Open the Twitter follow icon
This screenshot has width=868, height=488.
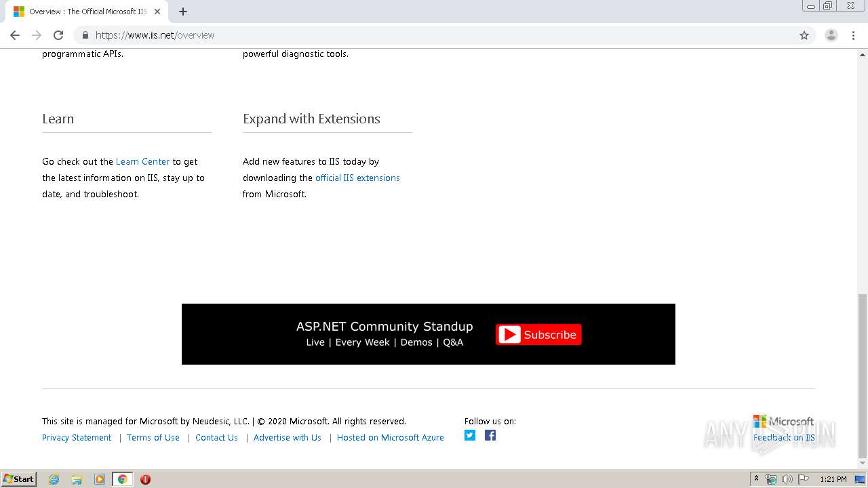pos(470,435)
